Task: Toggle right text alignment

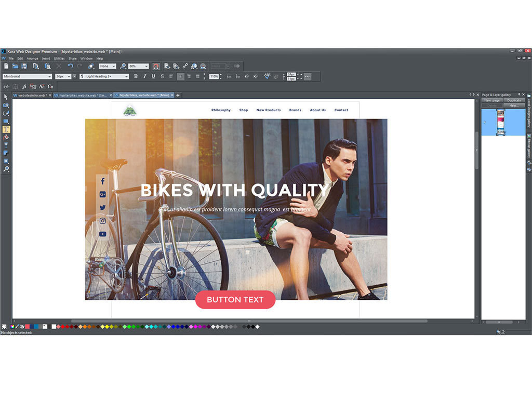Action: (189, 77)
